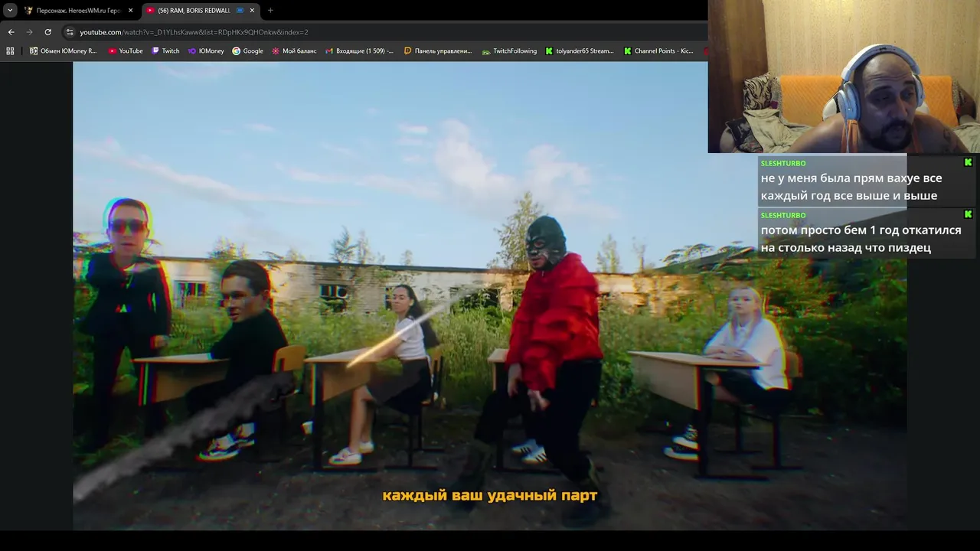
Task: Open the tolyander65 Stream bookmark
Action: [x=580, y=51]
